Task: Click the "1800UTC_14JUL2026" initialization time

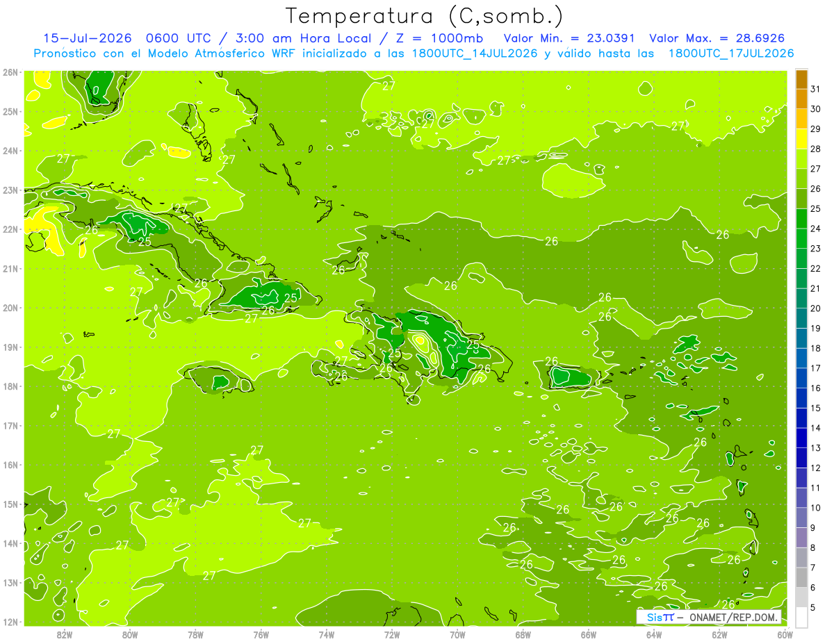Action: [x=475, y=53]
